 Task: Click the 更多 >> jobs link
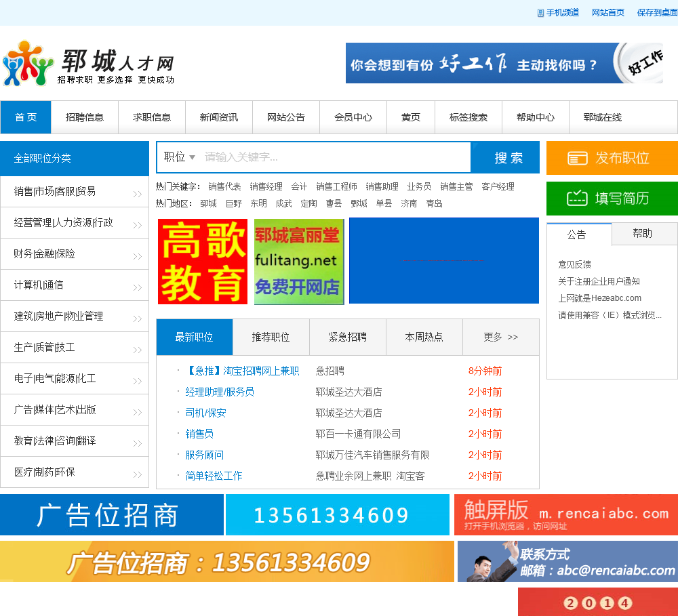(x=501, y=337)
